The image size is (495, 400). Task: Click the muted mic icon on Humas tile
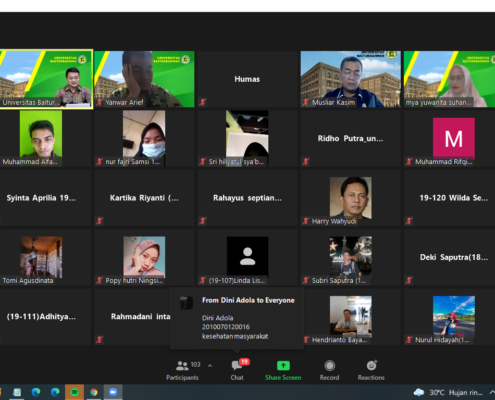click(x=203, y=102)
